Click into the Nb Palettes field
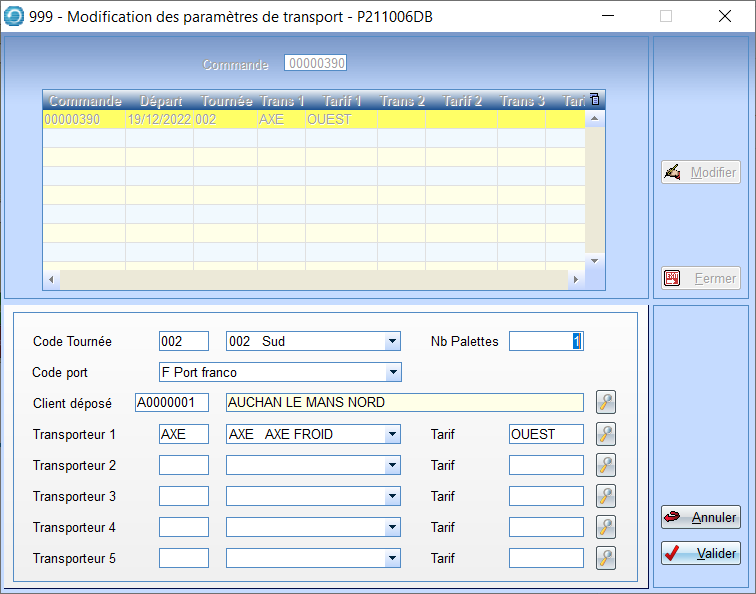The width and height of the screenshot is (756, 594). (545, 342)
